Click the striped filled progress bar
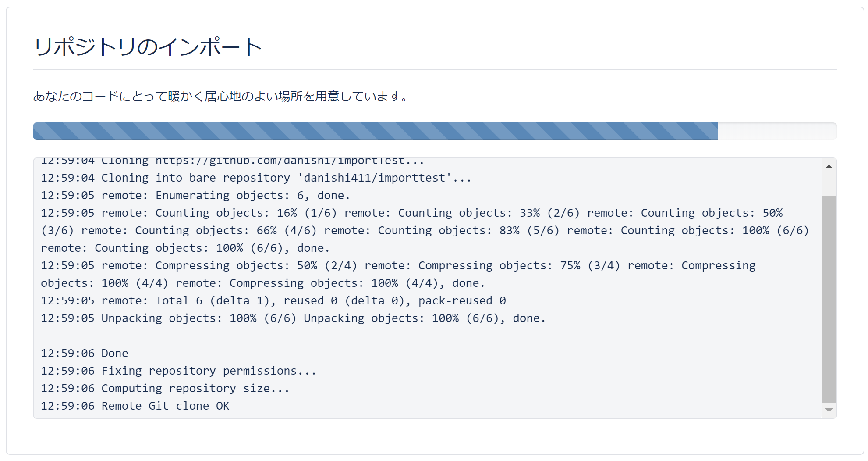The image size is (868, 461). [x=375, y=131]
